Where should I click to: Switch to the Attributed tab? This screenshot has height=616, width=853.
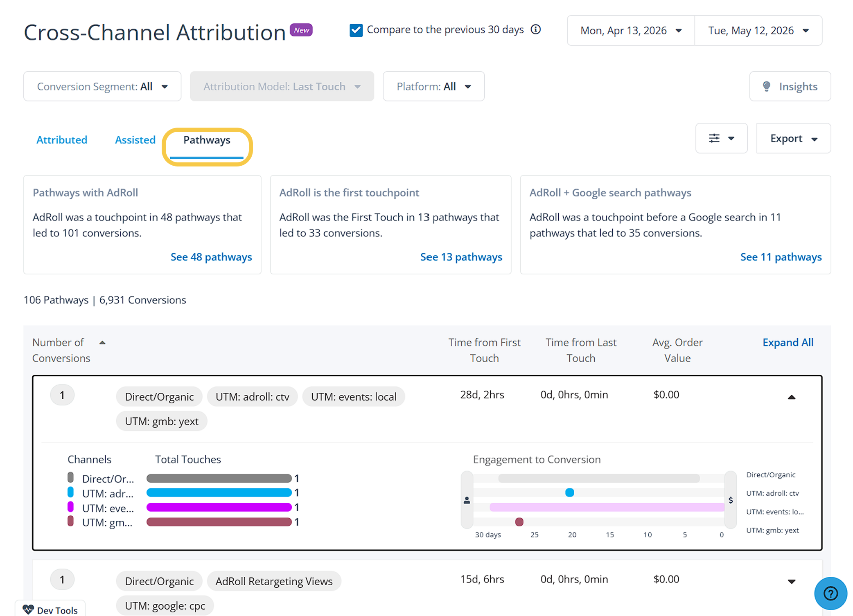pos(62,140)
